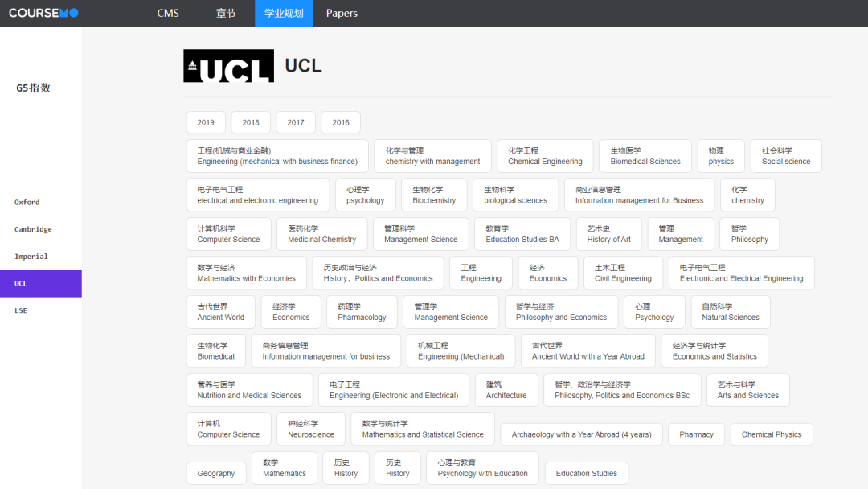Open History of Art course

tap(609, 234)
